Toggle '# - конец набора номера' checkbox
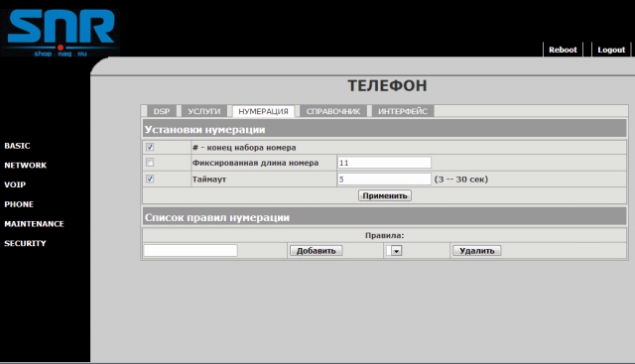This screenshot has width=635, height=364. point(150,147)
